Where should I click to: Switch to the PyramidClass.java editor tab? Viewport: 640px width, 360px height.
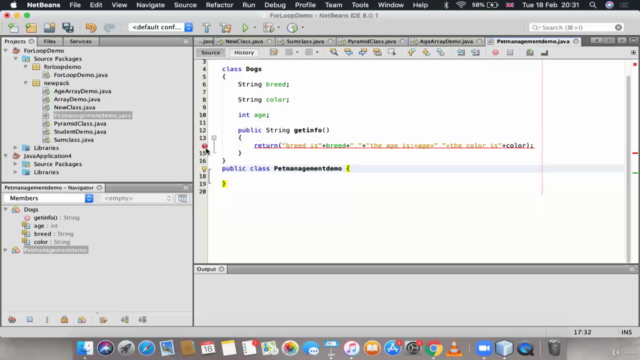(371, 41)
